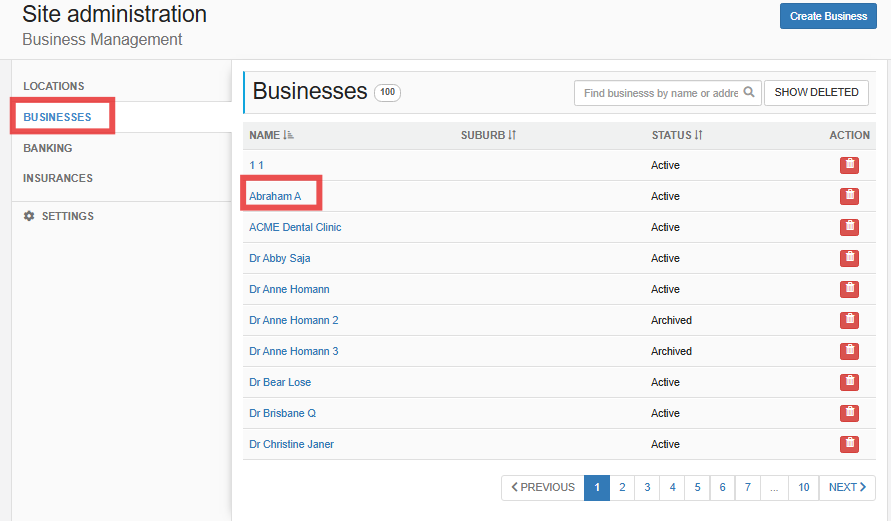Open Dr Brisbane Q business

point(282,413)
